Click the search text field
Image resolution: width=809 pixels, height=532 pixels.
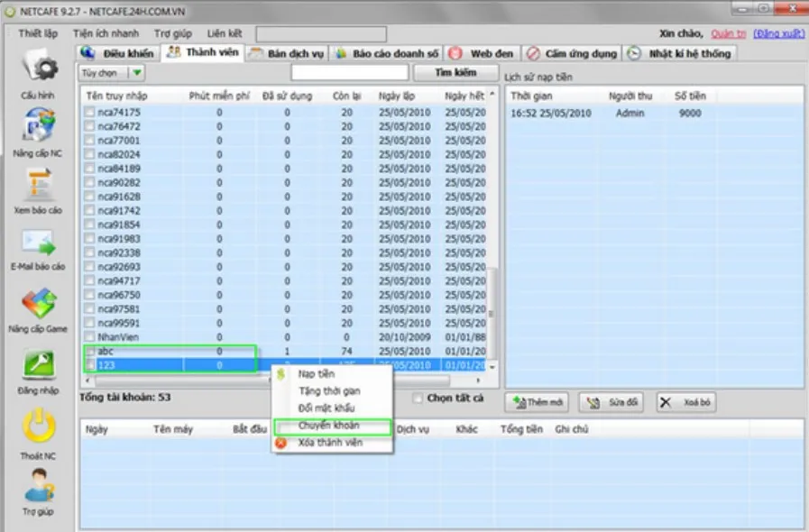click(349, 73)
